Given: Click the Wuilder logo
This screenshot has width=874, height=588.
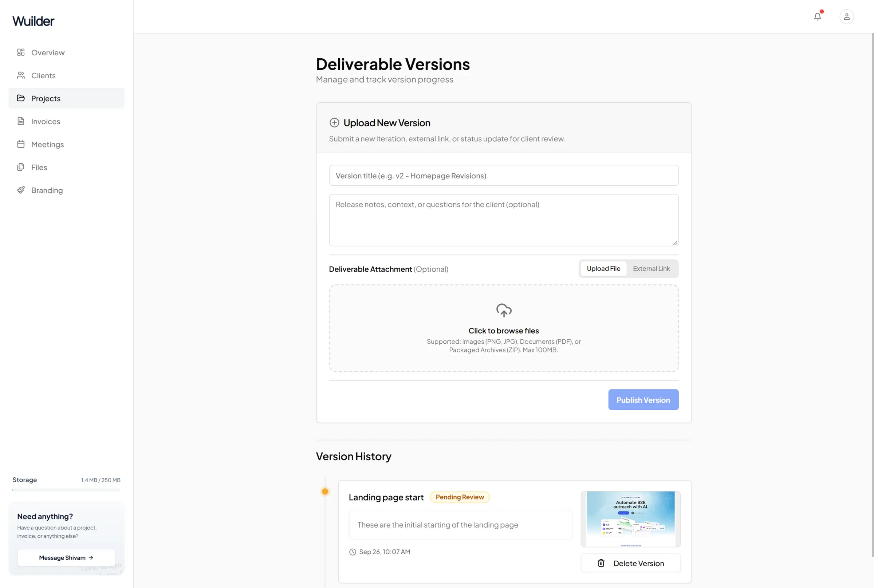Looking at the screenshot, I should point(34,21).
